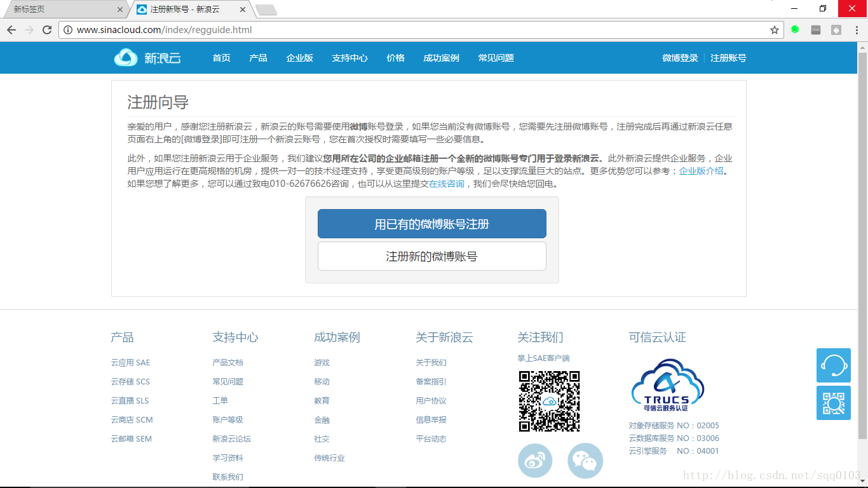868x488 pixels.
Task: Open the 在线咨询 link
Action: (x=447, y=184)
